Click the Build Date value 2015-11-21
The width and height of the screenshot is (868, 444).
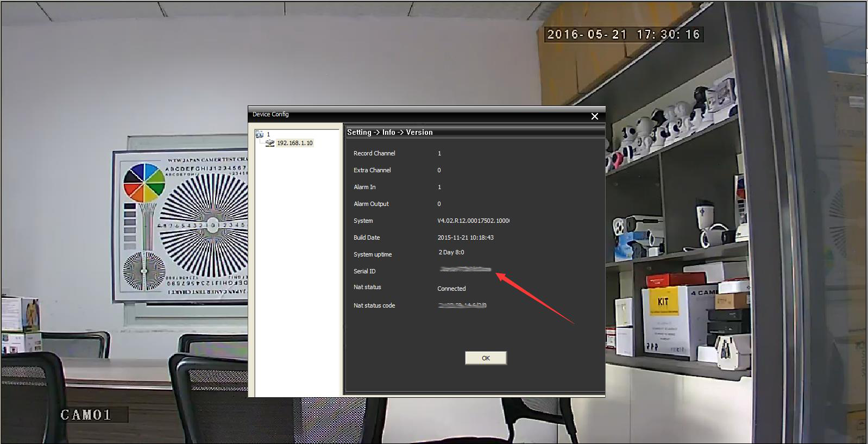(466, 237)
